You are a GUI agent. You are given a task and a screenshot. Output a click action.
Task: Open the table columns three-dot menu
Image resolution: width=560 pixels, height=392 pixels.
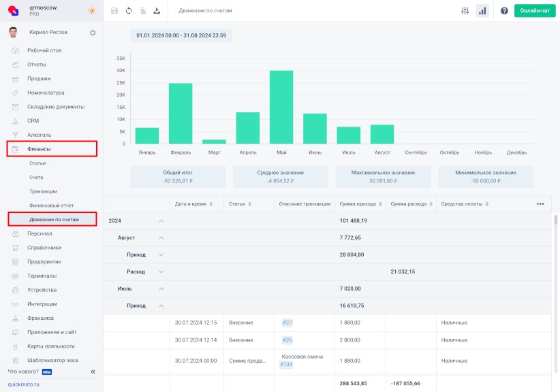(540, 204)
